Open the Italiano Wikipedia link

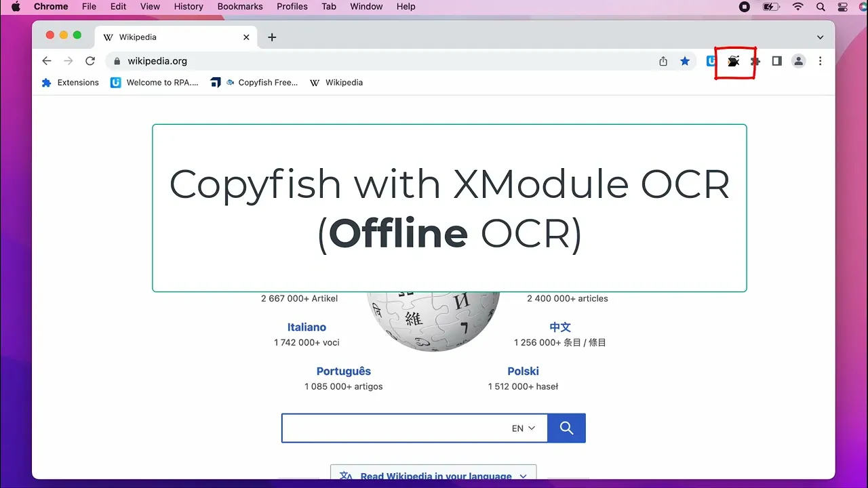307,327
